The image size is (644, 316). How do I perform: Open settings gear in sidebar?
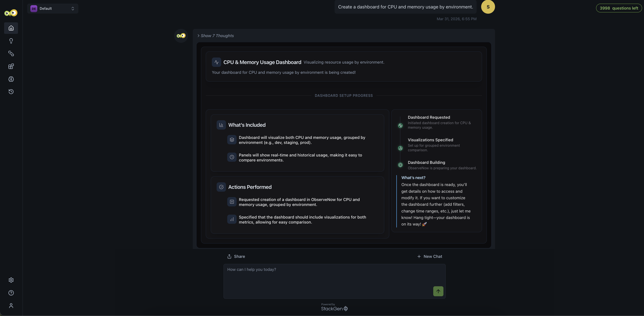point(11,280)
